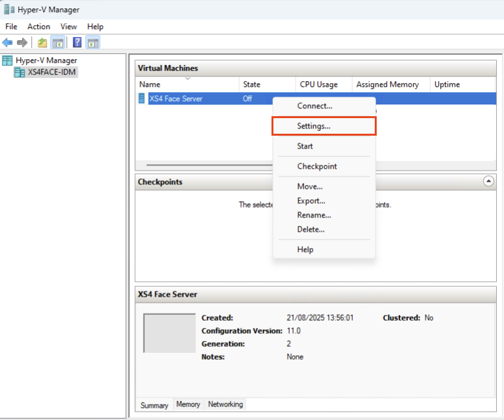Click the blue Help question mark icon
Screen dimensions: 504x420
coord(77,42)
